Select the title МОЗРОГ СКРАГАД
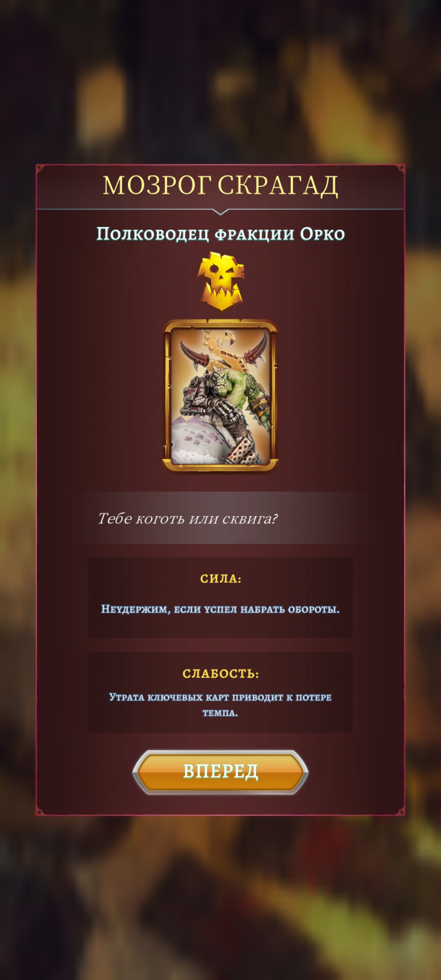441x980 pixels. 220,185
